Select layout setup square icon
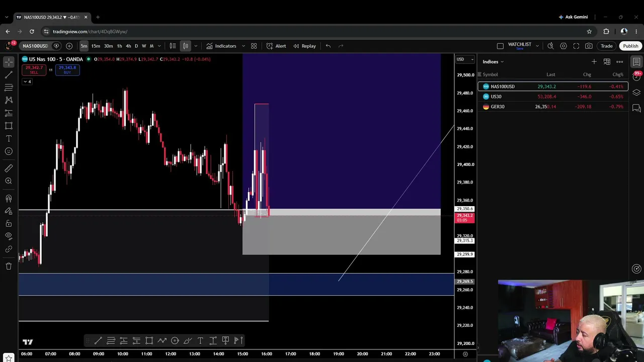The width and height of the screenshot is (644, 362). [x=500, y=46]
